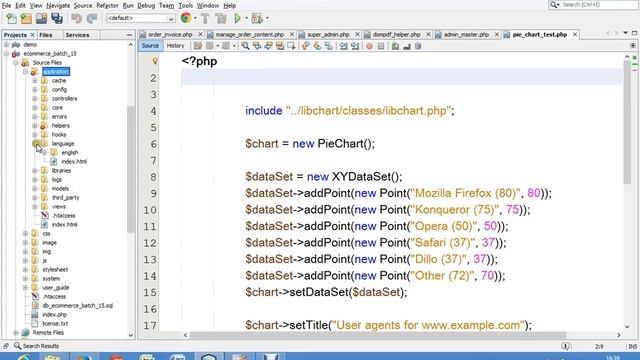Image resolution: width=640 pixels, height=360 pixels.
Task: Collapse the Source Files node
Action: point(16,62)
